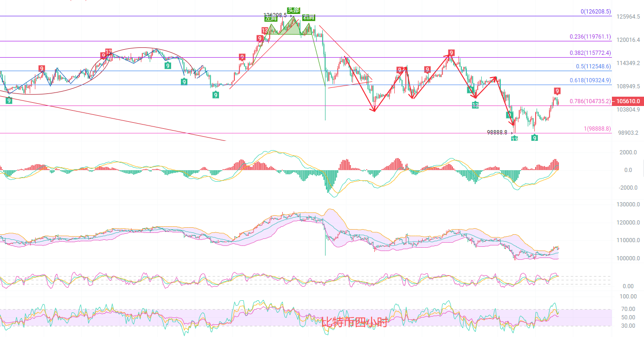Click the rightmost red 9 sequence marker
Screen dimensions: 644x337
(x=557, y=91)
